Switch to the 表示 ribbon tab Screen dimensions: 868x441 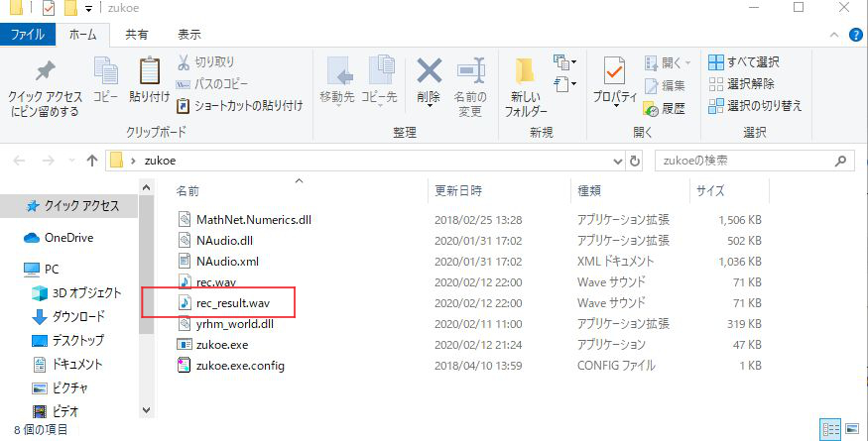tap(188, 35)
